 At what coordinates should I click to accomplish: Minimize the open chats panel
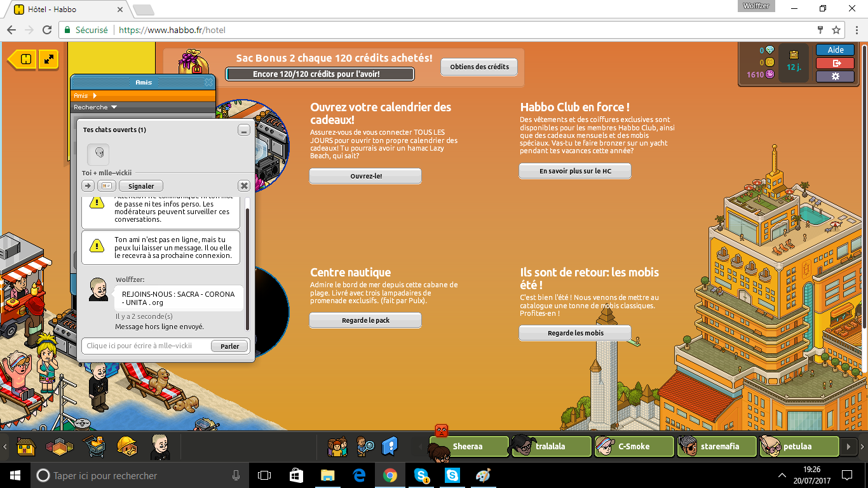tap(244, 130)
